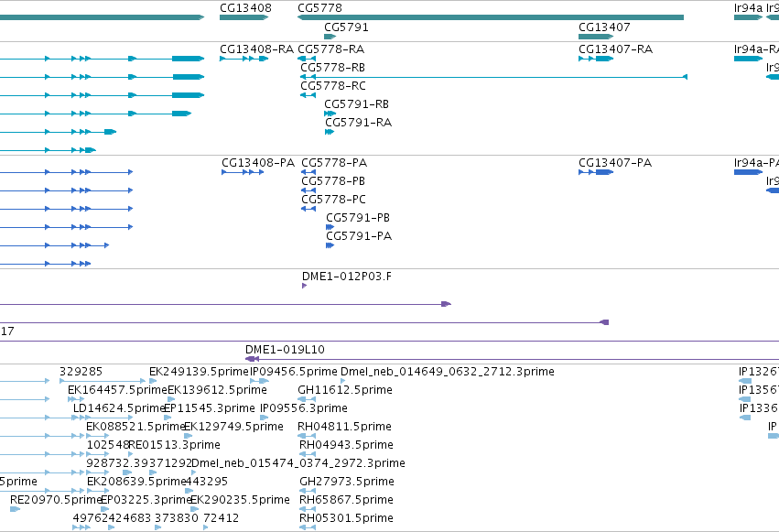Select transcript CG5778-RC
779x532 pixels.
tap(333, 86)
